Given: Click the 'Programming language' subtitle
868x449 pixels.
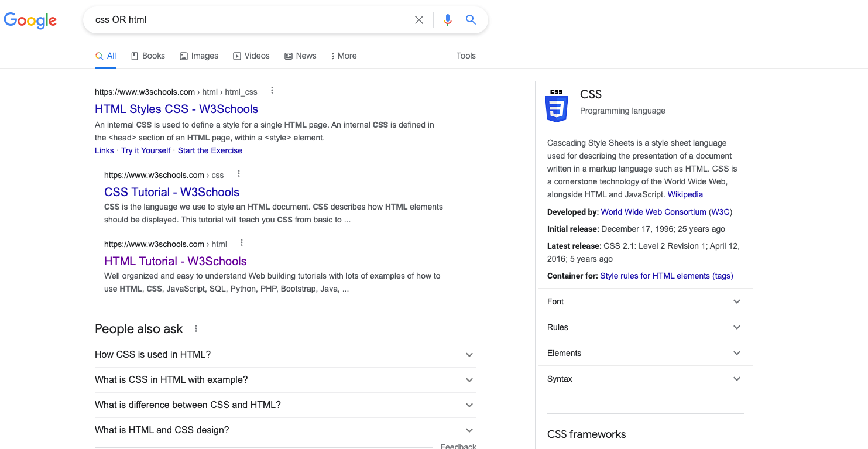Looking at the screenshot, I should pos(623,111).
